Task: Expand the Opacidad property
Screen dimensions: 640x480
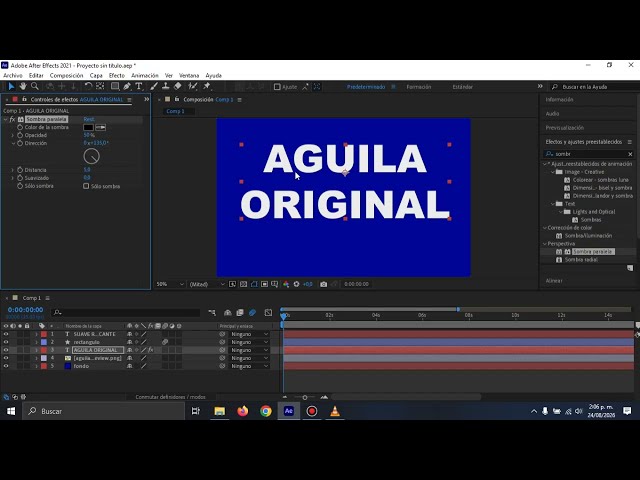Action: pos(13,135)
